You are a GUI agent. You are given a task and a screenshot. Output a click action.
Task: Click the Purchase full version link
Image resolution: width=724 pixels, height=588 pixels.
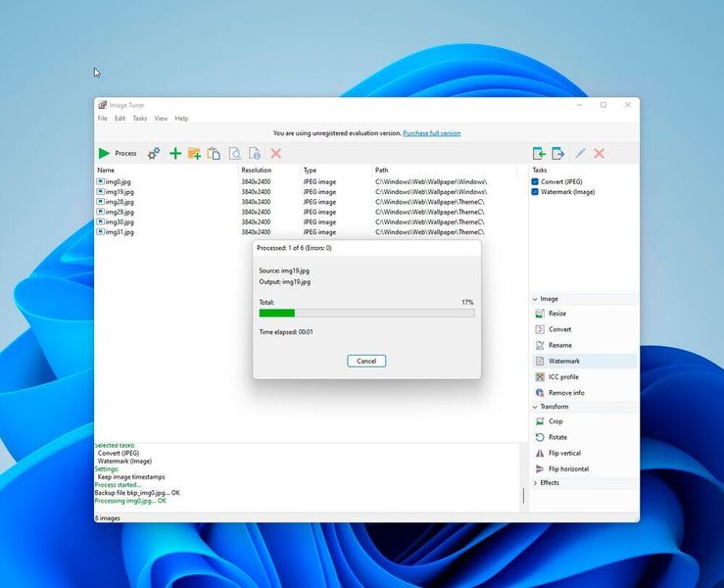pyautogui.click(x=432, y=133)
